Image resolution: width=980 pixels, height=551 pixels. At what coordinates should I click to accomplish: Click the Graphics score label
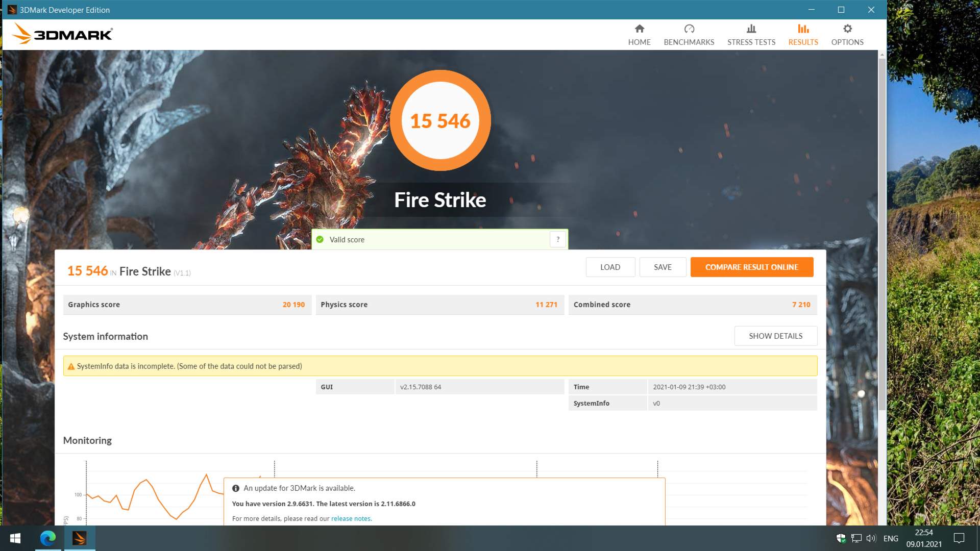[x=94, y=305]
